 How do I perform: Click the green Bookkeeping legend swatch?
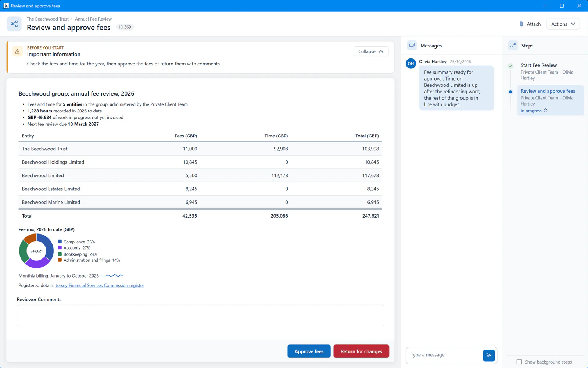pos(60,254)
